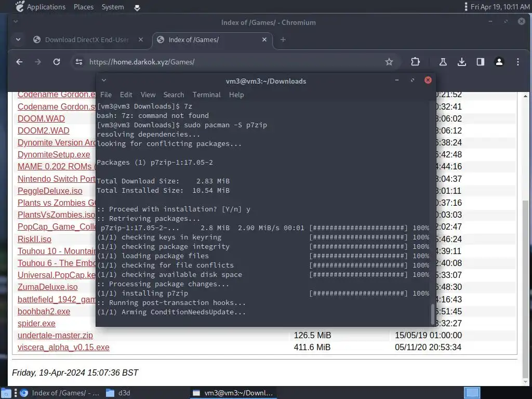
Task: Click the workspace switcher in bottom panel
Action: tap(472, 393)
